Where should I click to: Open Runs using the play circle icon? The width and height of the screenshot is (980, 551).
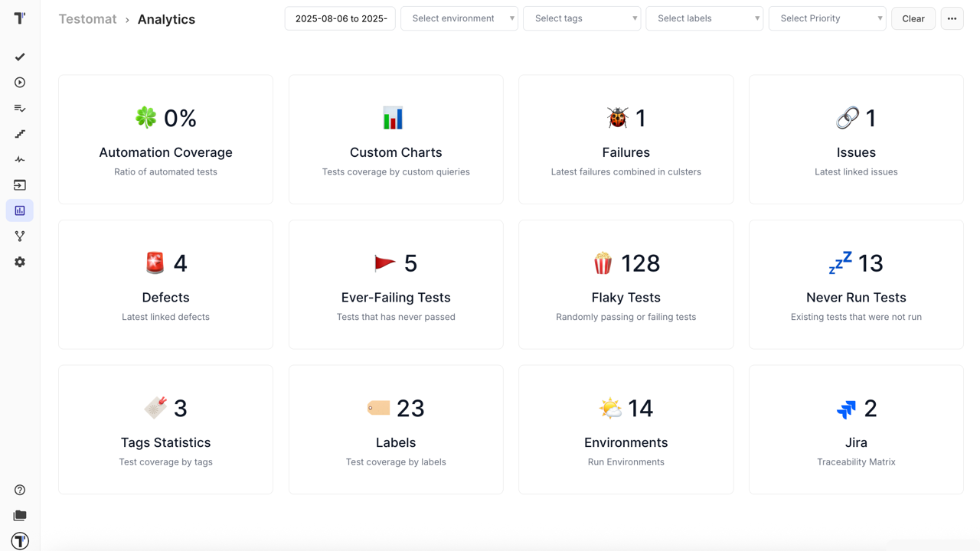tap(19, 82)
